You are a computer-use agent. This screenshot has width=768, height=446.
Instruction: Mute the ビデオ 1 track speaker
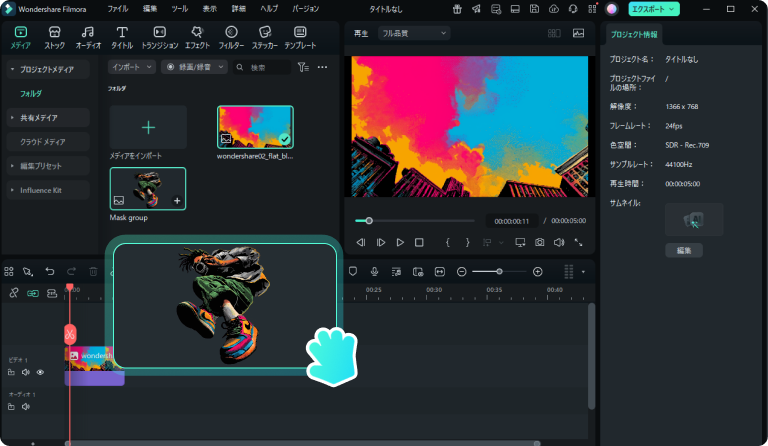pos(25,373)
